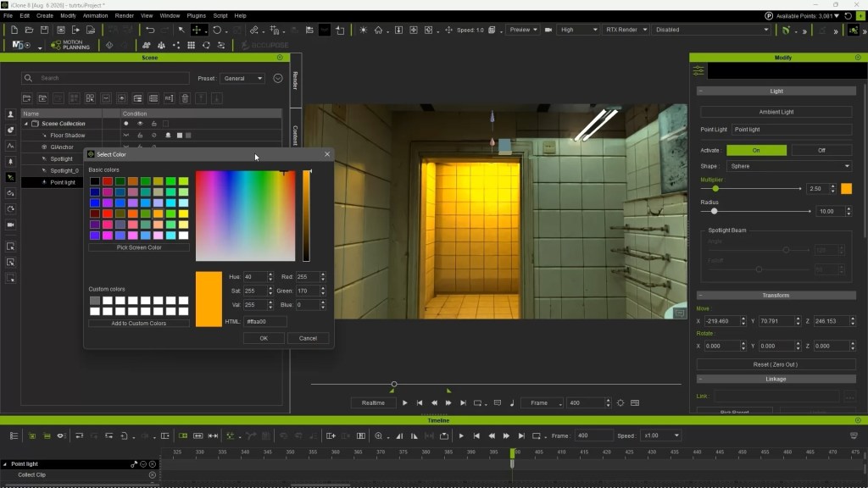Open the Modify menu in menu bar
The image size is (868, 488).
pos(68,15)
